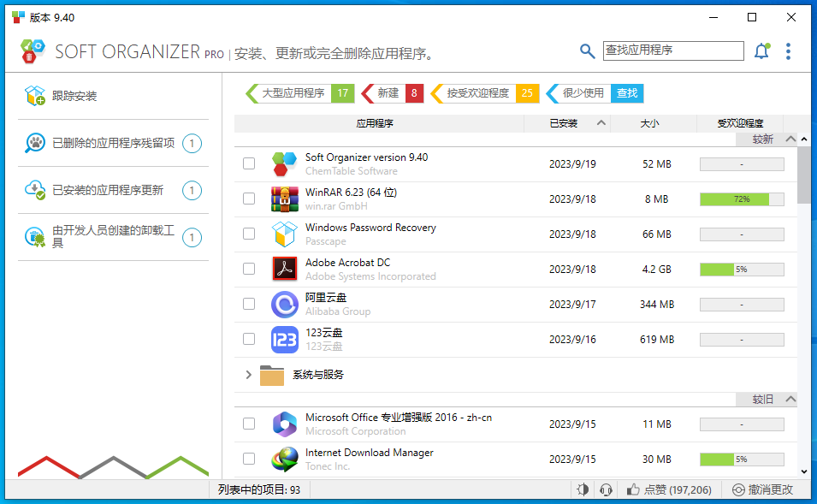The width and height of the screenshot is (817, 504).
Task: Switch to the 按受欢迎程度 filter tab
Action: (x=477, y=93)
